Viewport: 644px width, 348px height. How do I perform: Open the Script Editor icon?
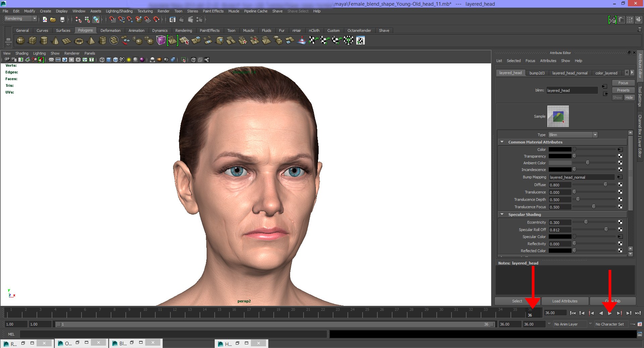pyautogui.click(x=640, y=334)
